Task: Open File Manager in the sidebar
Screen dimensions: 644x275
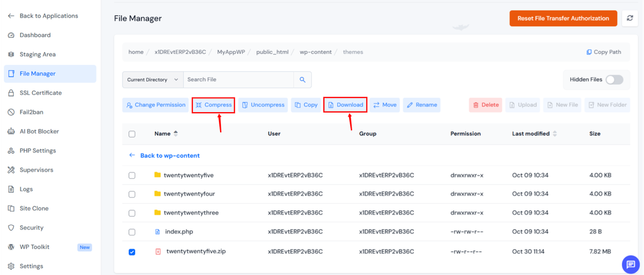Action: click(50, 74)
